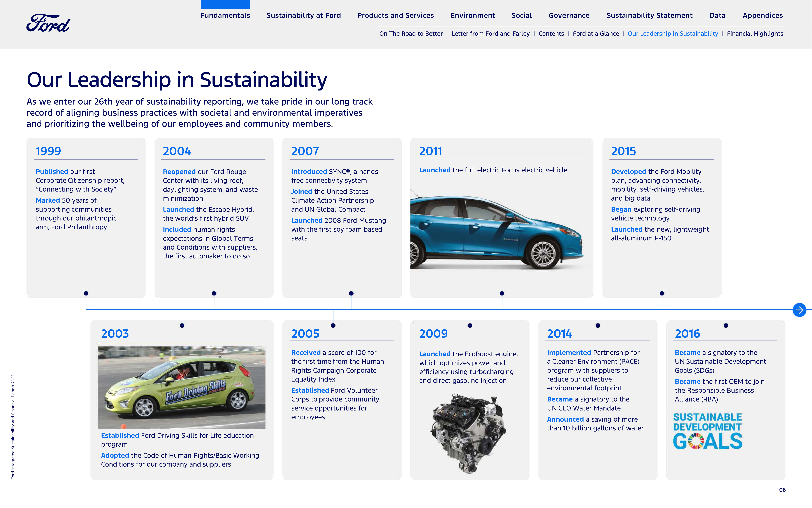Image resolution: width=812 pixels, height=508 pixels.
Task: Click the 2016 year heading
Action: [x=687, y=334]
